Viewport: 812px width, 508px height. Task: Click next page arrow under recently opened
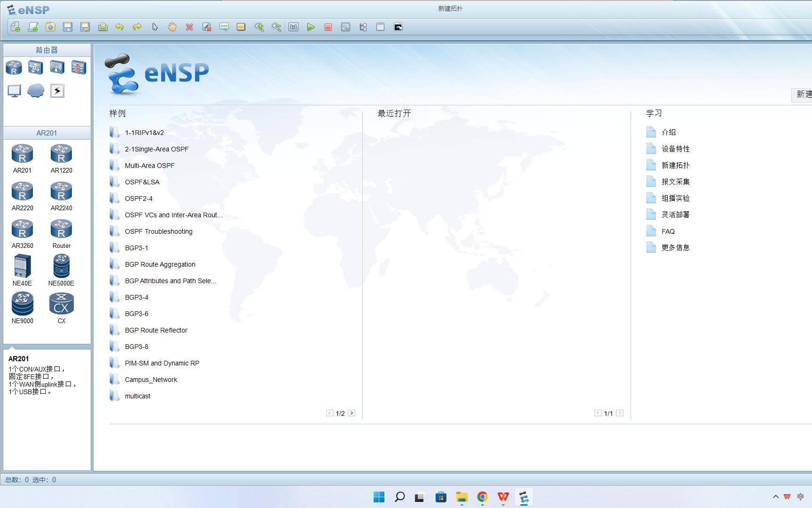[620, 413]
